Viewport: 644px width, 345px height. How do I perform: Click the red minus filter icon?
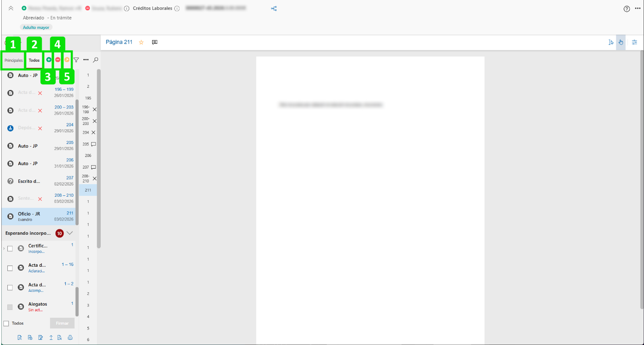tap(57, 60)
